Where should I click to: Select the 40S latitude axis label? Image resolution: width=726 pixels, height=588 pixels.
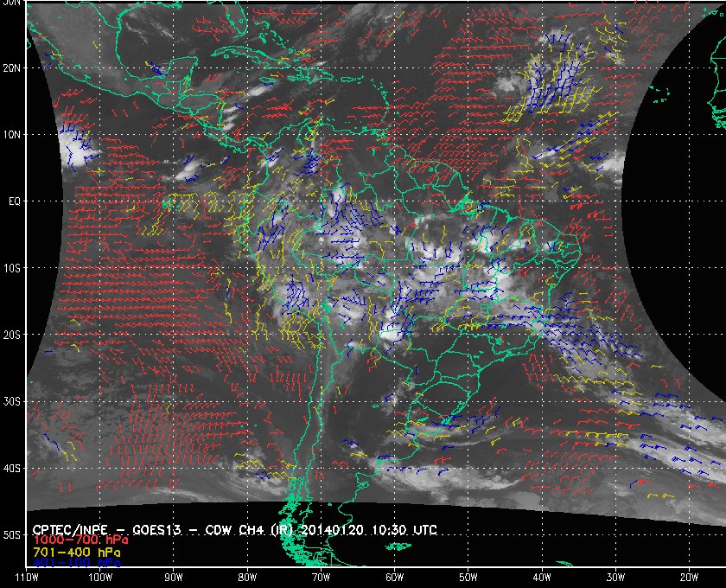point(12,468)
